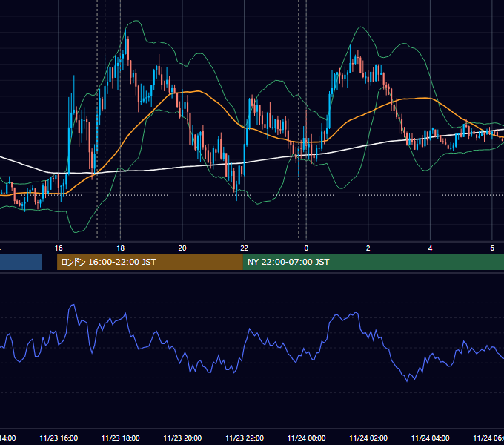Click the ロンドン 16:00-22:00 JST session bar

click(x=150, y=262)
